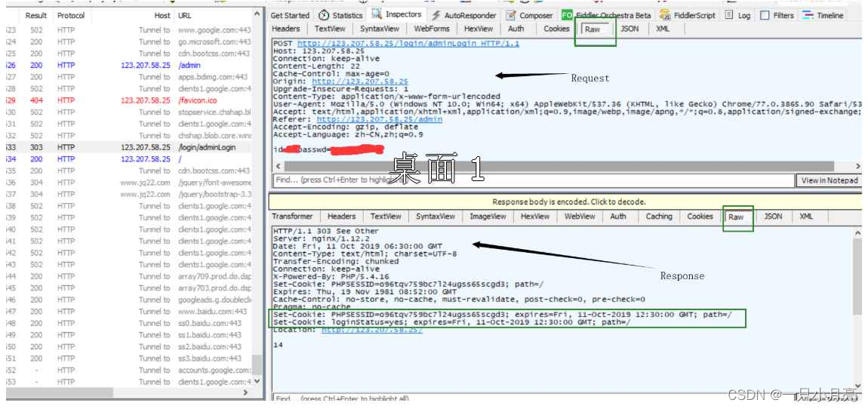This screenshot has width=868, height=409.
Task: Switch to the Inspectors tab
Action: click(x=397, y=14)
